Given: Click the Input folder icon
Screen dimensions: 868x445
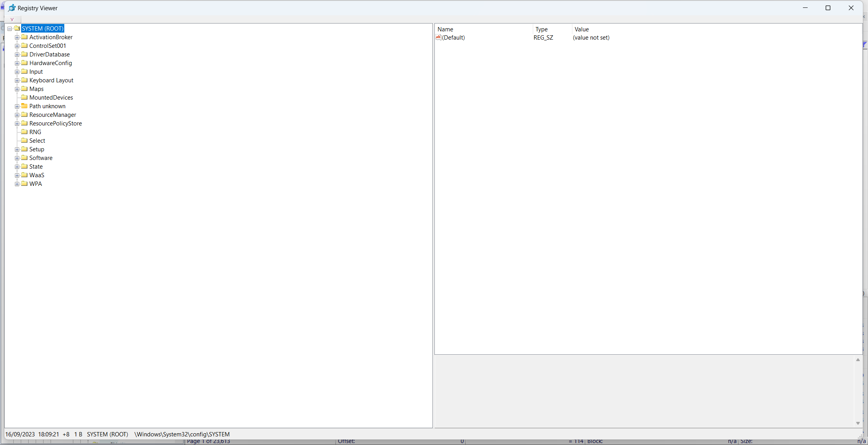Looking at the screenshot, I should pyautogui.click(x=24, y=71).
